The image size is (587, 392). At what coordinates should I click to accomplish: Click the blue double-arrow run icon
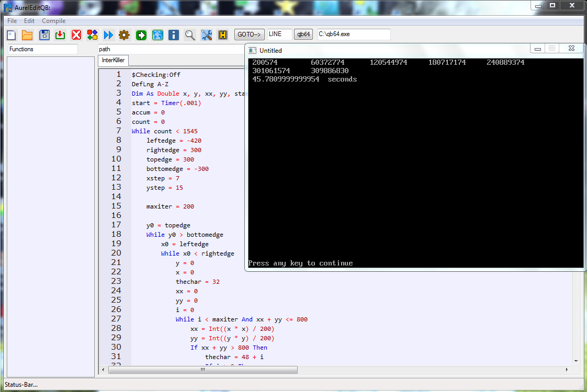pyautogui.click(x=108, y=35)
